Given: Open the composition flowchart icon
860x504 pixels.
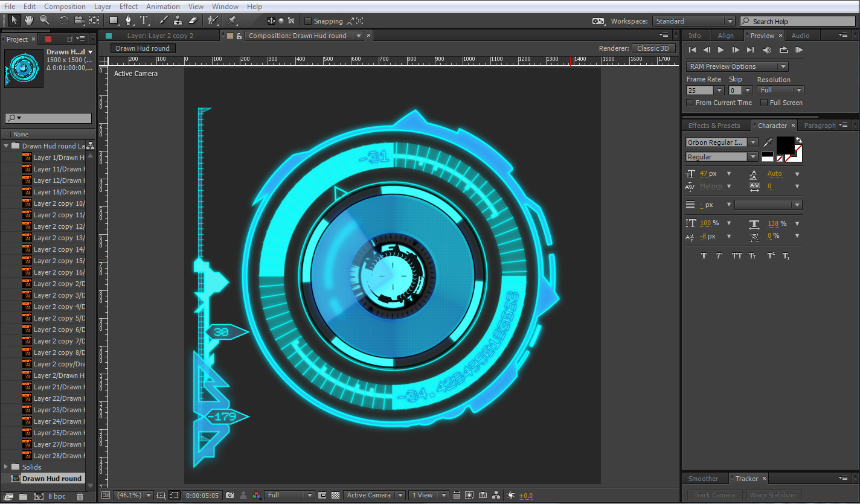Looking at the screenshot, I should (496, 495).
